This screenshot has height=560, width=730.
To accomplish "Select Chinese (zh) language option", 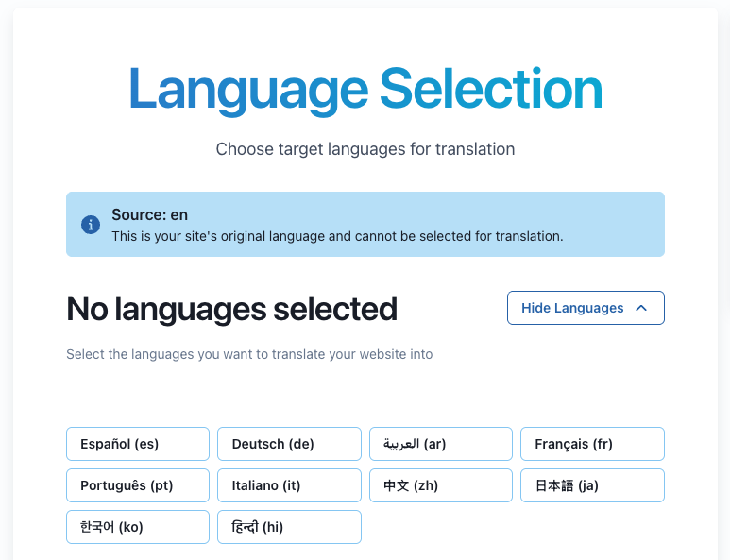I will point(441,485).
